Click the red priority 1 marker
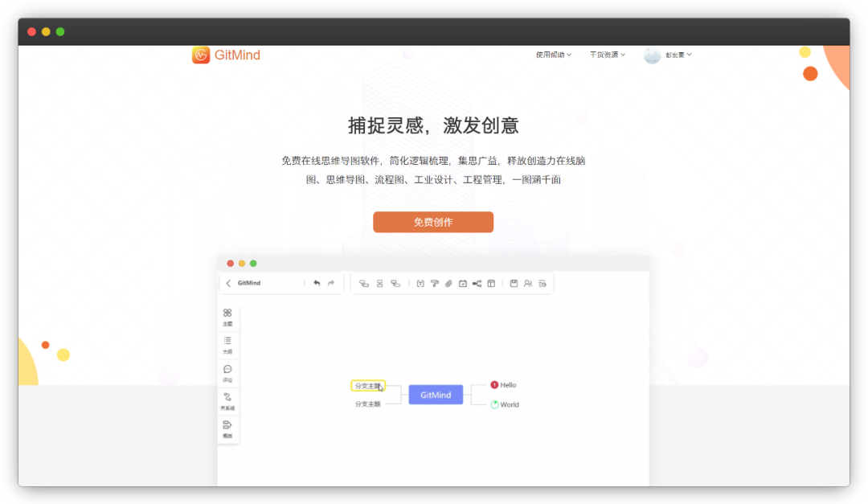 click(x=494, y=385)
